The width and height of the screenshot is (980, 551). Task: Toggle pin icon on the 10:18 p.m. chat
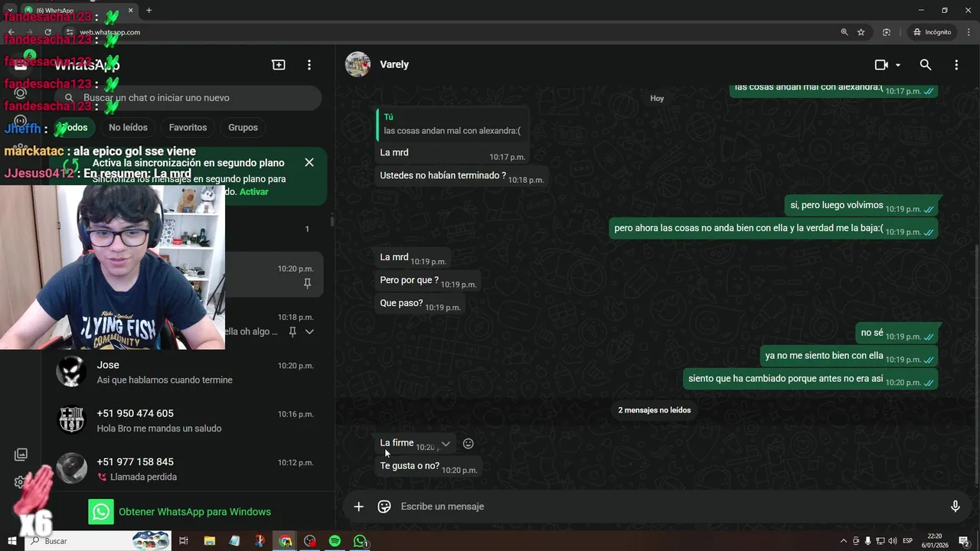point(292,331)
